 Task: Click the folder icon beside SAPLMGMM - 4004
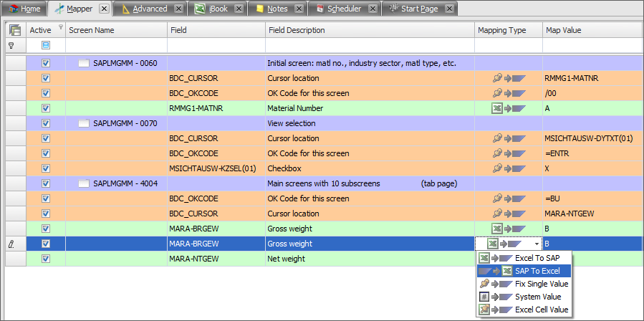click(83, 183)
